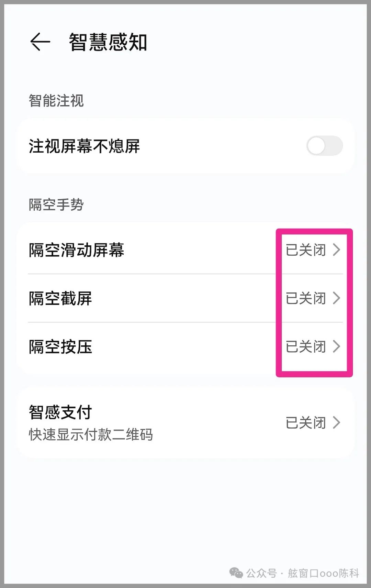Tap the 注视屏幕不熄屏 label
Viewport: 371px width, 588px height.
[x=85, y=146]
